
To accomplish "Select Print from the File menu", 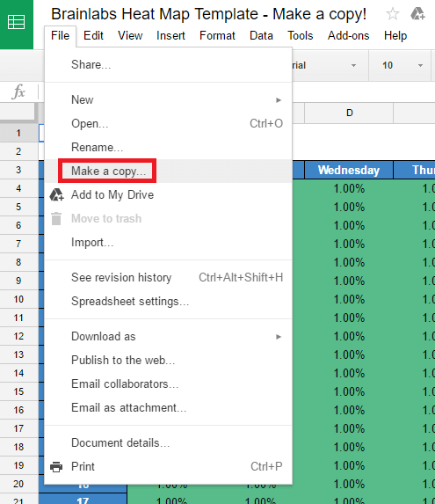I will click(x=168, y=467).
